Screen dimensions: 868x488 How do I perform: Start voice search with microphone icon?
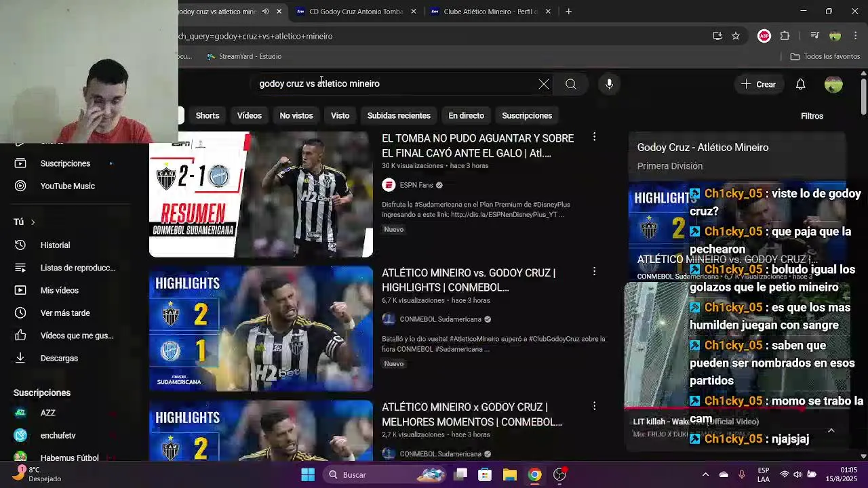click(x=609, y=84)
